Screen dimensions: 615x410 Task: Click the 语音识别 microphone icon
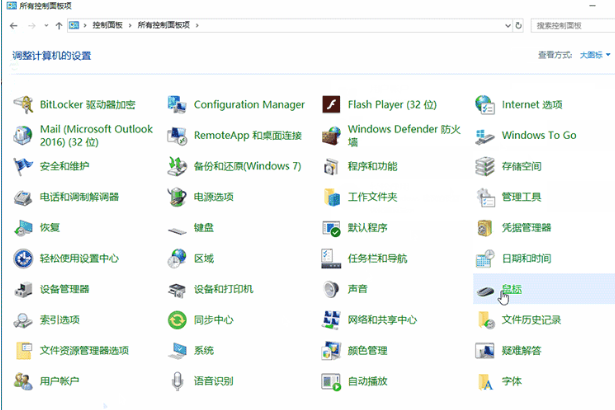pyautogui.click(x=177, y=381)
